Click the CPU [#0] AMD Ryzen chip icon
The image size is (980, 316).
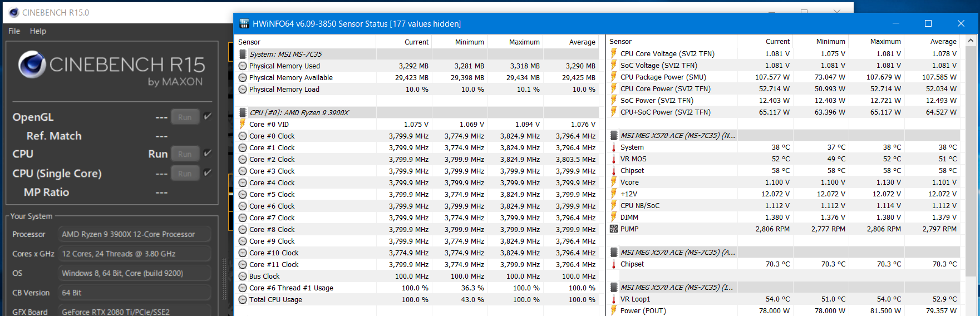(243, 112)
